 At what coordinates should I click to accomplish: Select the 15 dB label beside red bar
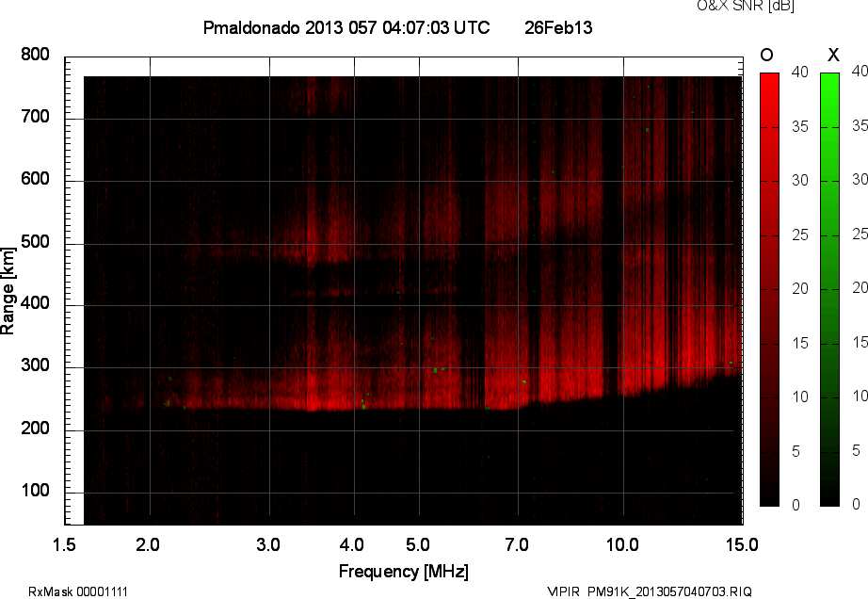pos(800,343)
